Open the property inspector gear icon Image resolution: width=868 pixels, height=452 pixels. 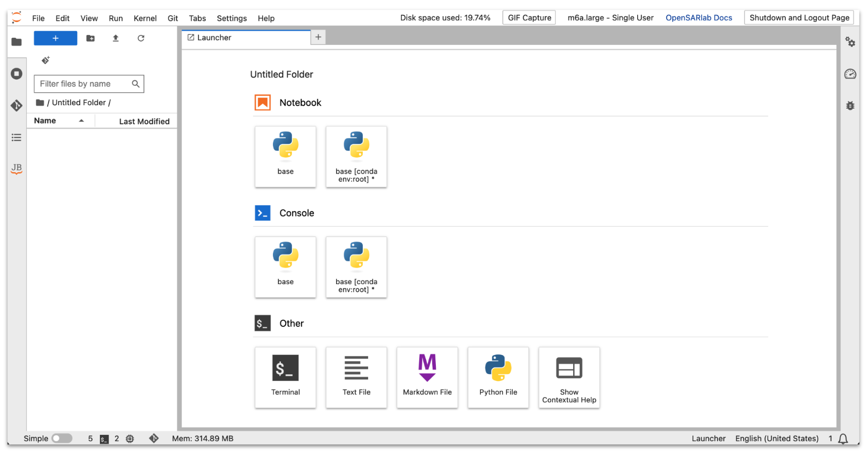(x=850, y=42)
